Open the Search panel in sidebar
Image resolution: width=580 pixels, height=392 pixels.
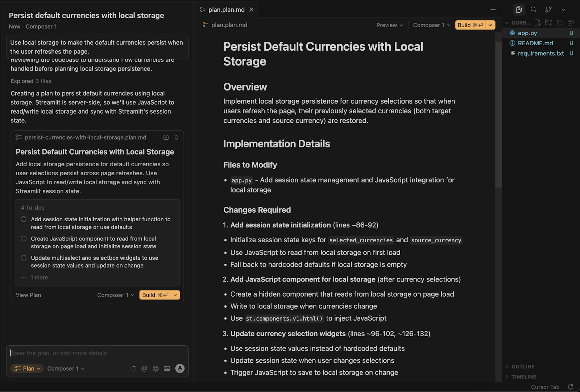pos(534,10)
